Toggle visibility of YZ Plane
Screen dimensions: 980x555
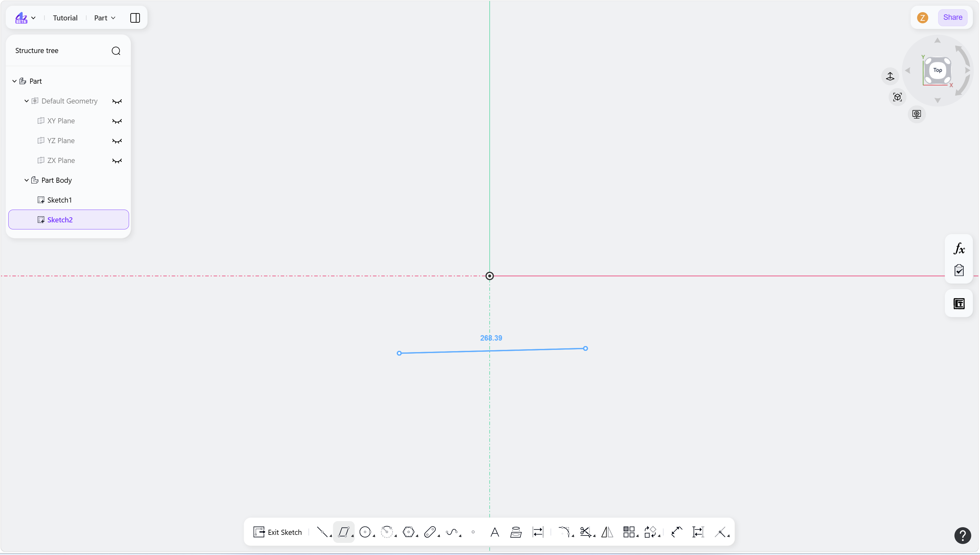pos(117,141)
